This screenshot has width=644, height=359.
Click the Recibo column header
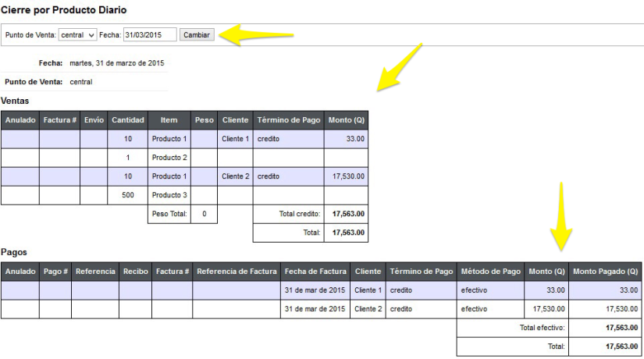136,271
